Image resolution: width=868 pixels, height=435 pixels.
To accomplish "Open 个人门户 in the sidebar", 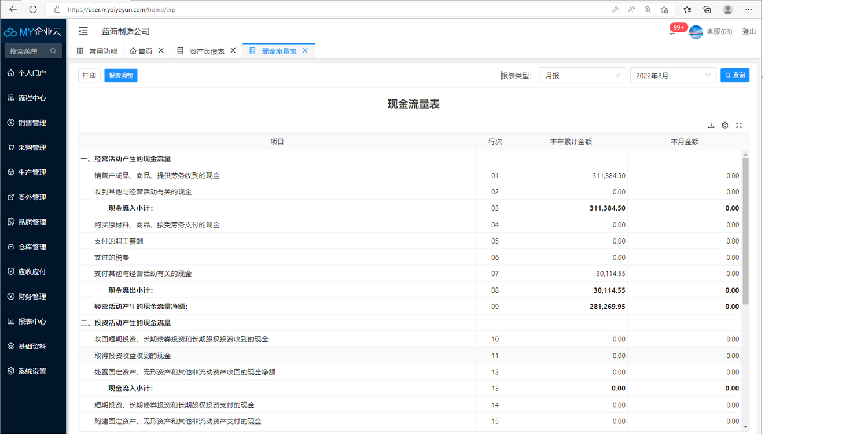I will pos(33,73).
